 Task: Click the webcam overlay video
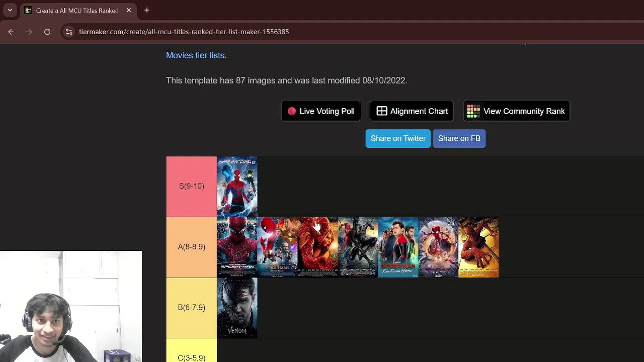coord(71,306)
